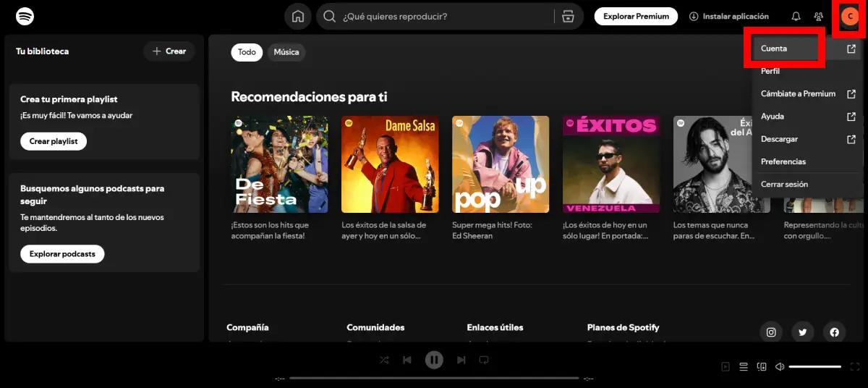Image resolution: width=868 pixels, height=388 pixels.
Task: Open the Browse icon in search bar
Action: tap(568, 17)
